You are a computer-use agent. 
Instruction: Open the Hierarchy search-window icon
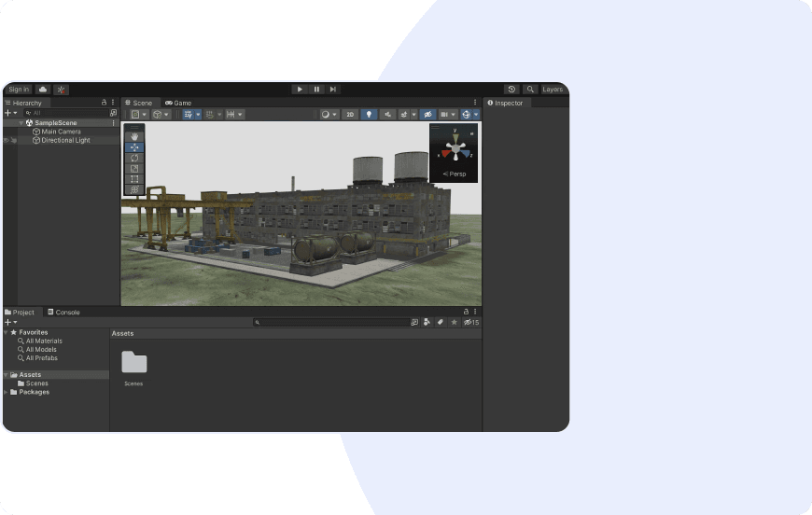114,113
